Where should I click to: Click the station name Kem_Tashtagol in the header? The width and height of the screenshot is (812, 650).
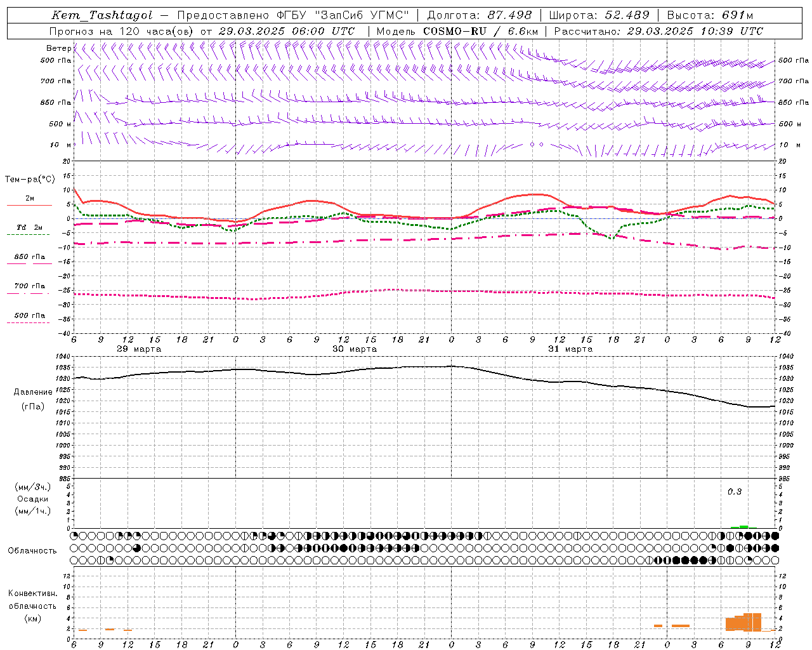point(102,15)
